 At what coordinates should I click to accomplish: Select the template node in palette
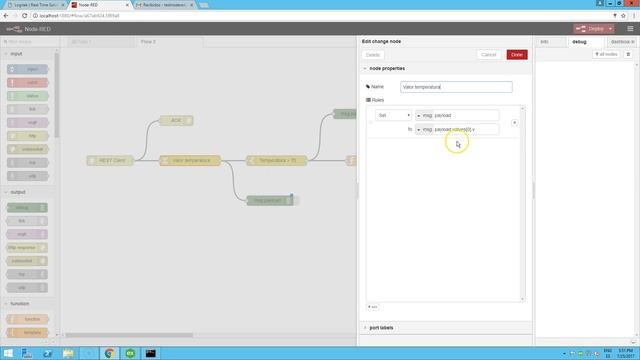pos(28,333)
